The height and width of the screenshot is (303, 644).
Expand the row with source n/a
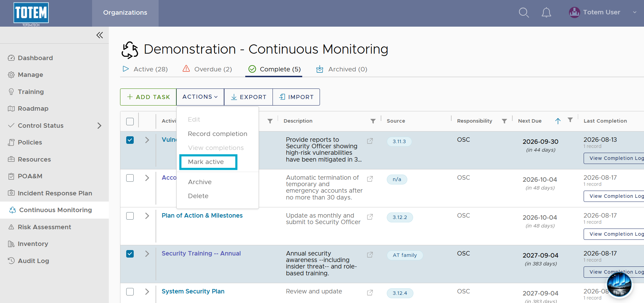click(x=147, y=178)
